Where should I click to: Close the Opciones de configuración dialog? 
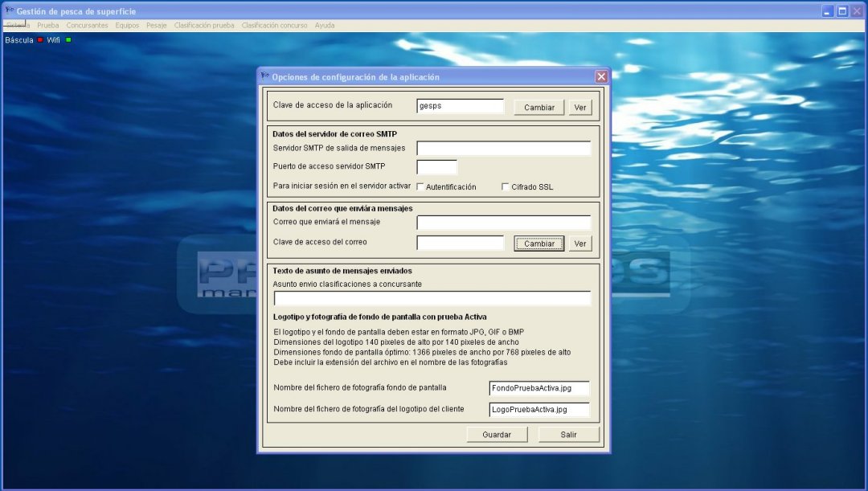(600, 76)
